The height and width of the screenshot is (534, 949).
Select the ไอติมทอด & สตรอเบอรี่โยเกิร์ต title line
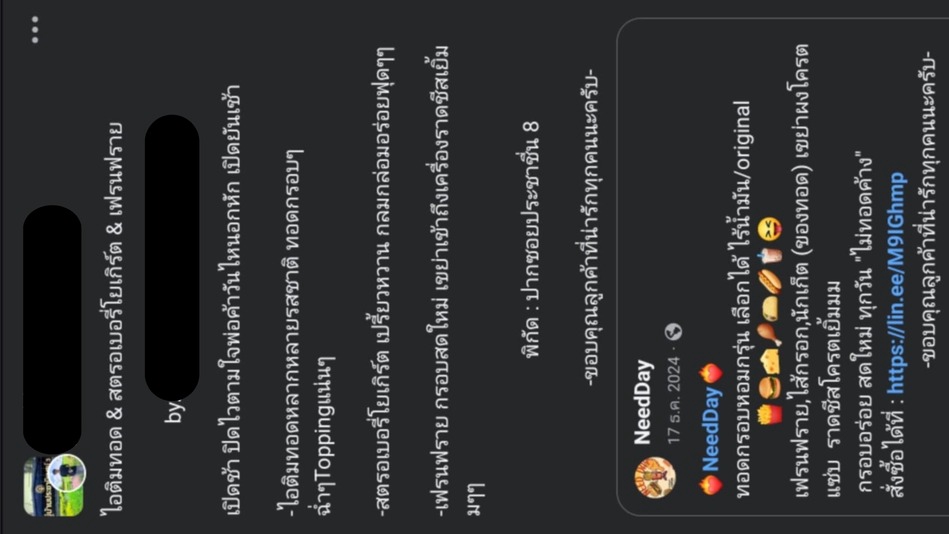114,318
